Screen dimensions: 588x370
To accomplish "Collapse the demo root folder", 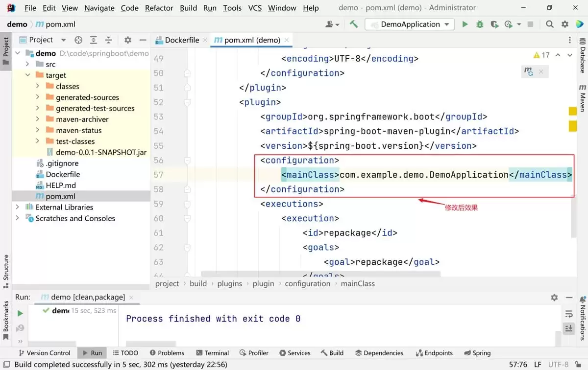I will click(18, 53).
